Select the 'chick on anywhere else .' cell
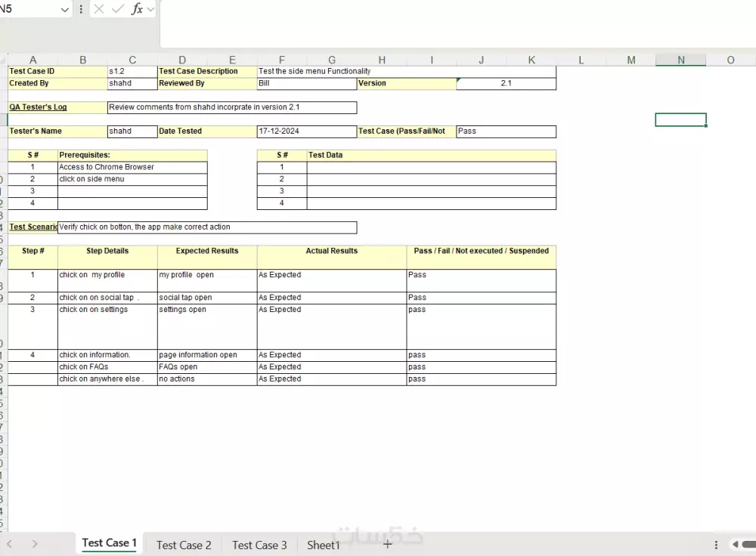756x556 pixels. coord(107,379)
